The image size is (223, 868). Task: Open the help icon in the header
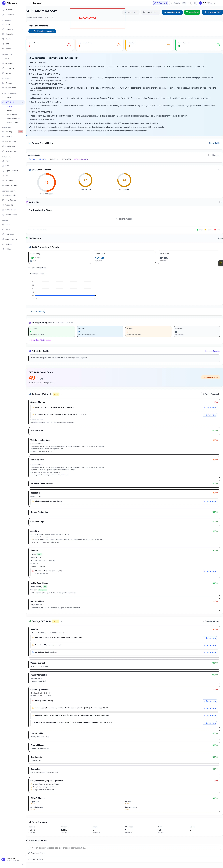pos(195,3)
